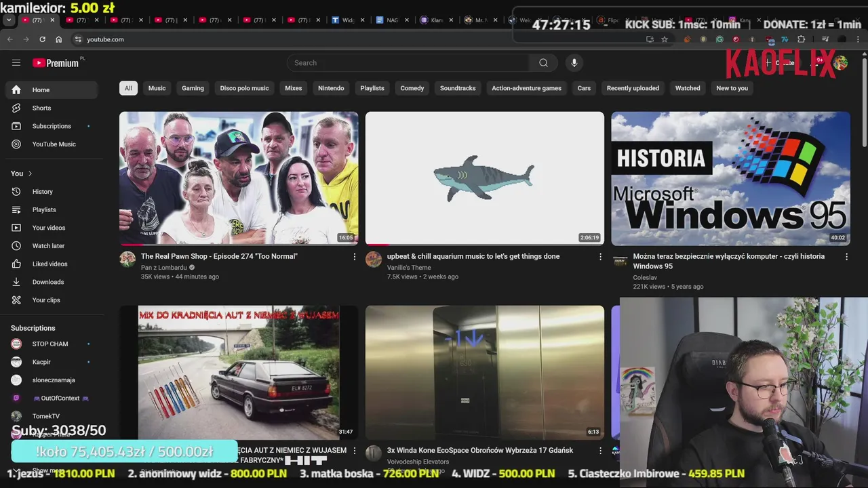Open Watch later list
The image size is (868, 488).
(52, 245)
